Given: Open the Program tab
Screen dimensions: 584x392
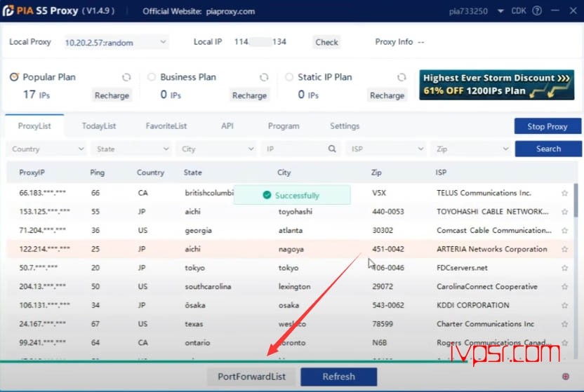Looking at the screenshot, I should pos(284,126).
